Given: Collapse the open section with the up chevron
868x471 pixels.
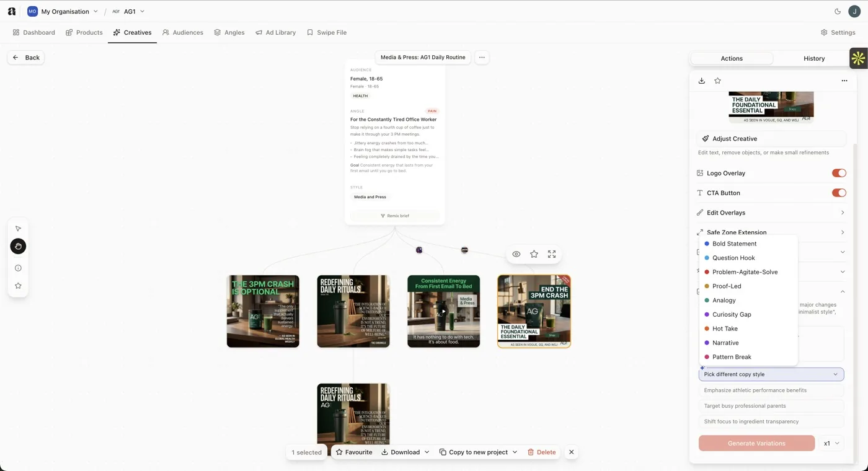Looking at the screenshot, I should click(x=843, y=291).
